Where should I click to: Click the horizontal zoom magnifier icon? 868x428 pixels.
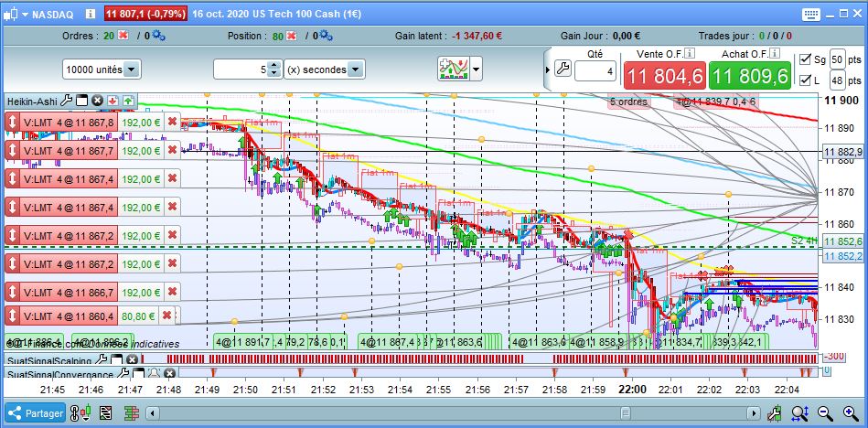[801, 412]
